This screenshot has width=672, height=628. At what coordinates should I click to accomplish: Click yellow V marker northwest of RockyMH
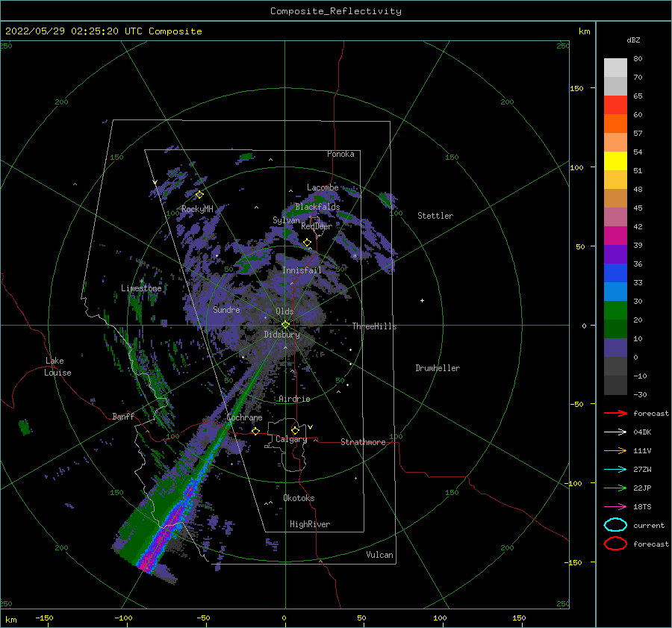pyautogui.click(x=155, y=183)
